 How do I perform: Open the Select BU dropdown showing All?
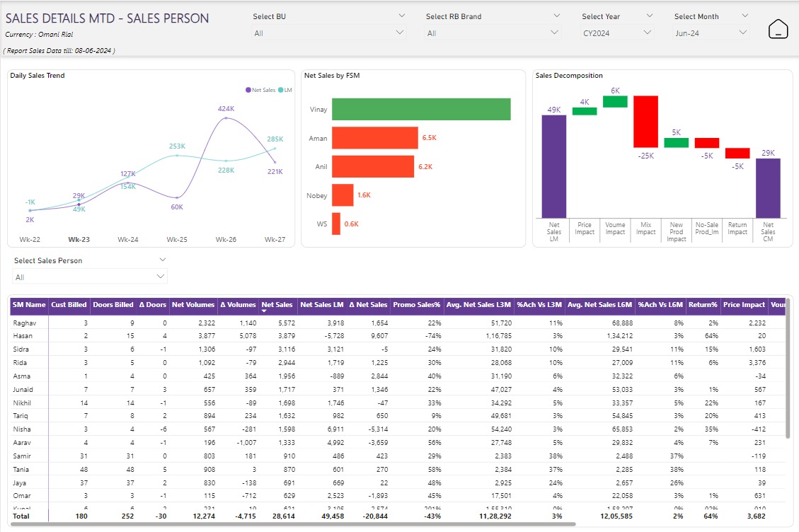[330, 33]
